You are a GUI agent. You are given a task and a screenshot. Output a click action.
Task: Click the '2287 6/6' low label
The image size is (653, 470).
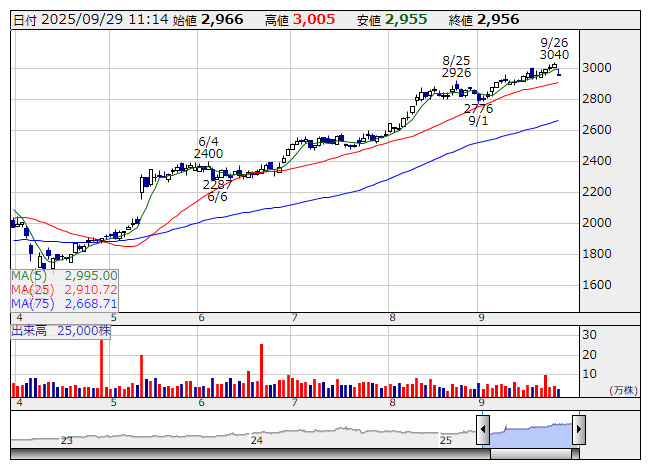(x=217, y=190)
